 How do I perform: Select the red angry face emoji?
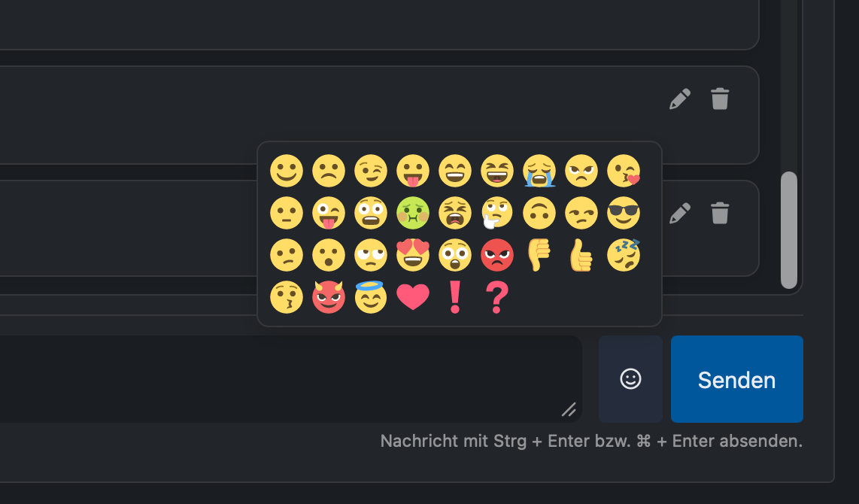(497, 255)
